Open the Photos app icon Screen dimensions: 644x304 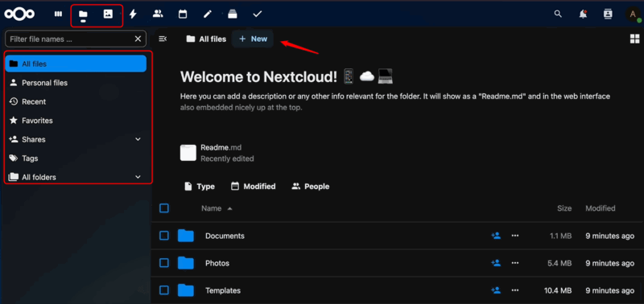click(x=108, y=14)
